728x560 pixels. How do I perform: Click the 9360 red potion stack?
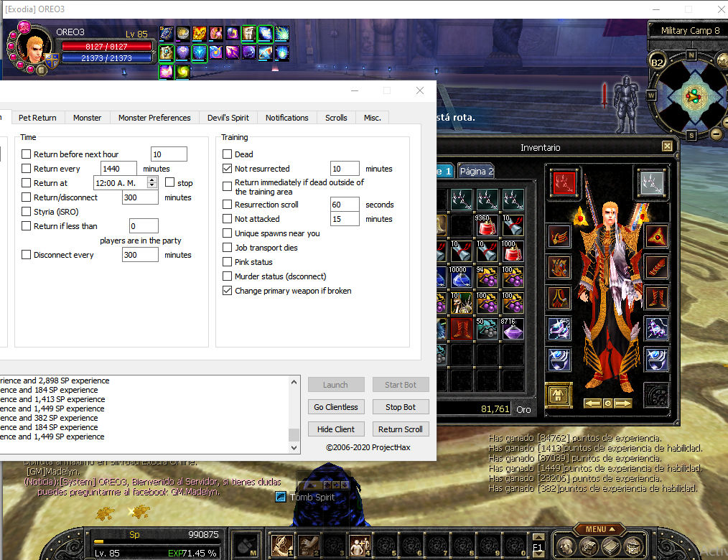[487, 225]
